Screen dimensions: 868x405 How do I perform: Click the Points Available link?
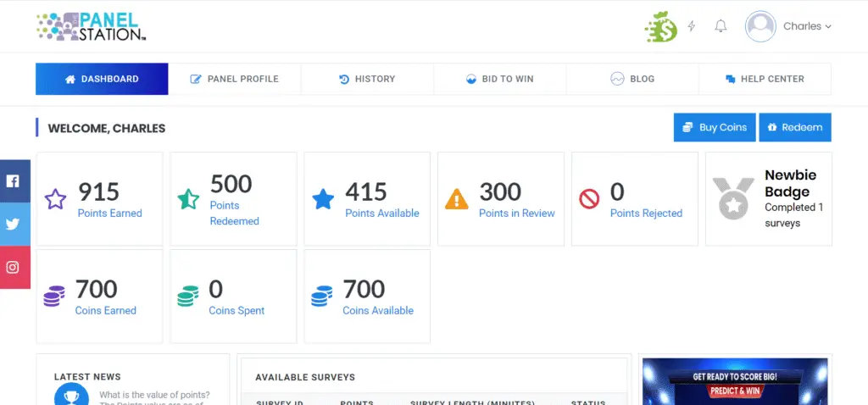(x=381, y=214)
